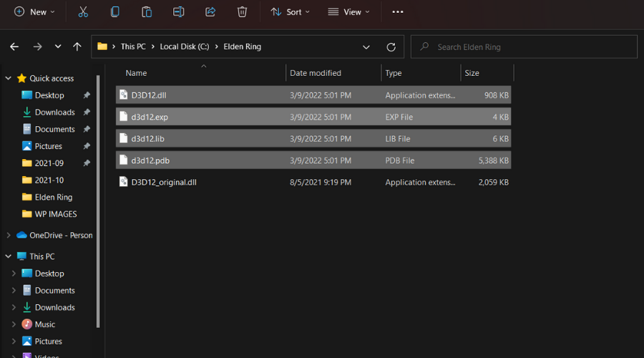Unpin Desktop via its pin icon
Image resolution: width=644 pixels, height=358 pixels.
coord(87,95)
